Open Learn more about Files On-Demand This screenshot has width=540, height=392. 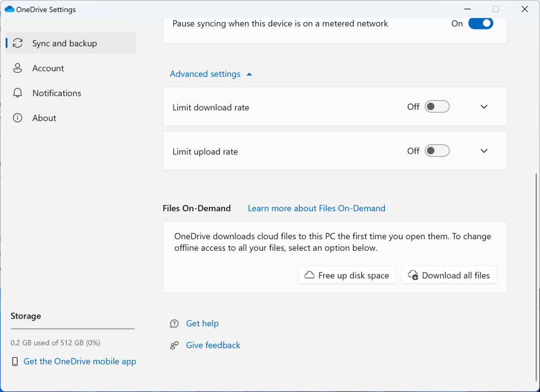click(316, 208)
